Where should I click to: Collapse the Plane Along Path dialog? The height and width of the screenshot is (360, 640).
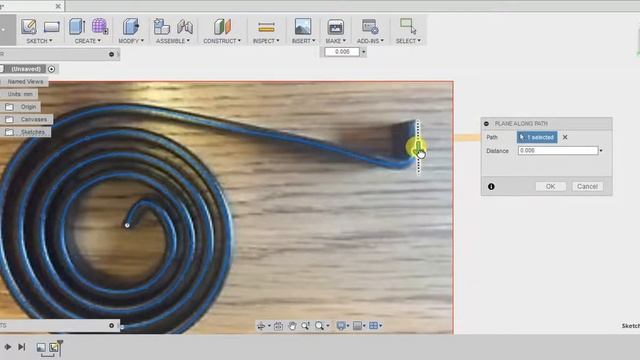coord(486,123)
